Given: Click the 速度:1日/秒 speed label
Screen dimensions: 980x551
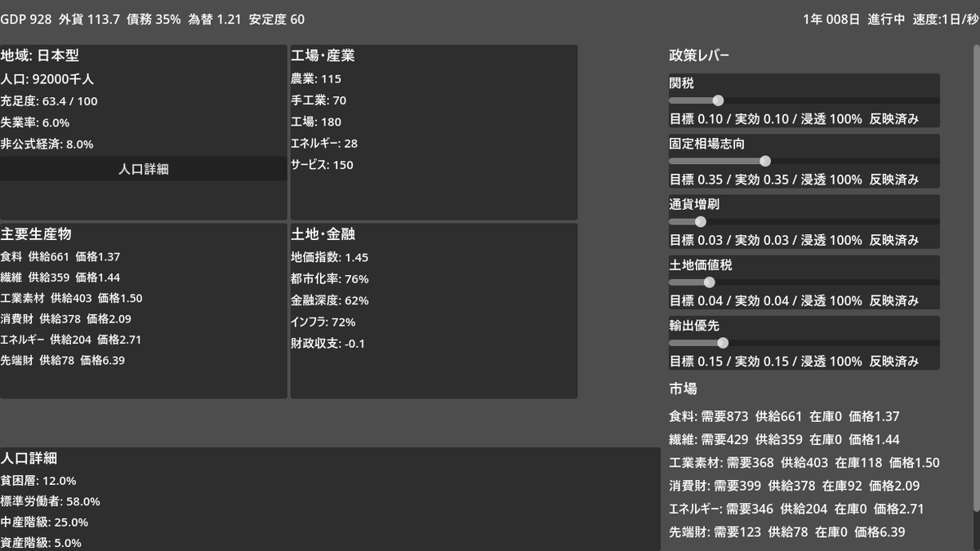Looking at the screenshot, I should pyautogui.click(x=946, y=19).
